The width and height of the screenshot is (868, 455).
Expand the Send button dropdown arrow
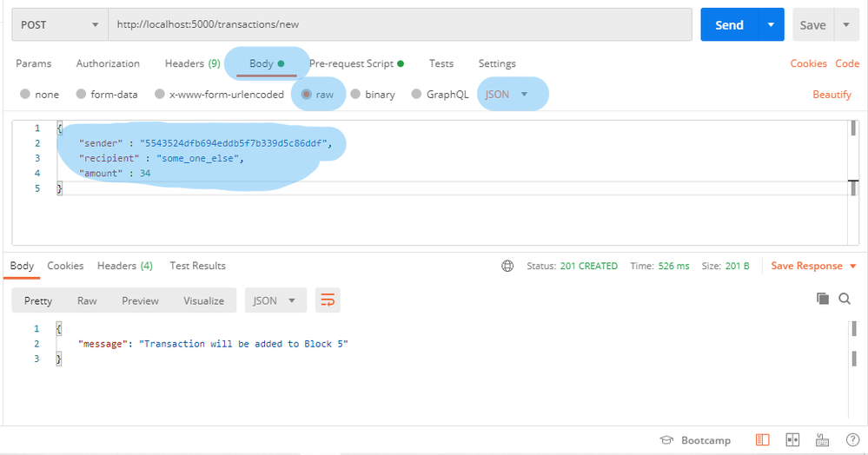click(771, 25)
